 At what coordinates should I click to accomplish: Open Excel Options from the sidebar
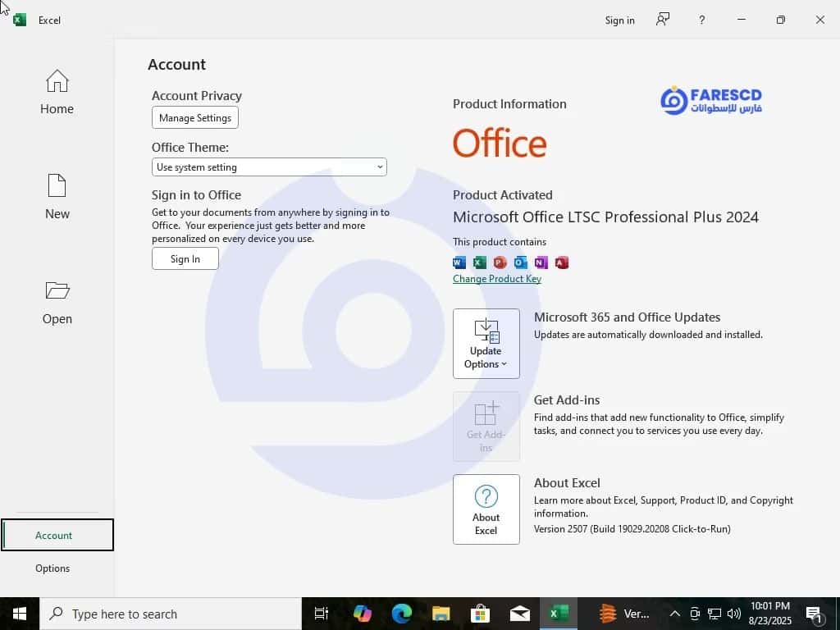[x=52, y=568]
